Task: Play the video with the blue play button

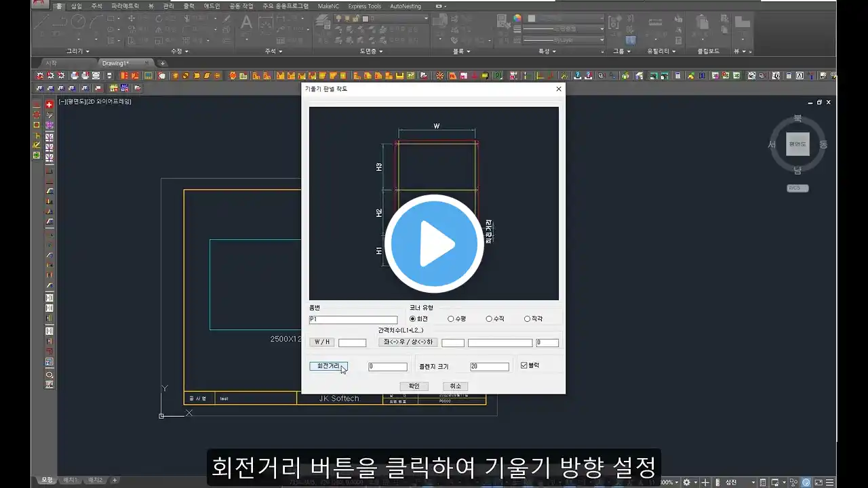Action: click(x=434, y=244)
